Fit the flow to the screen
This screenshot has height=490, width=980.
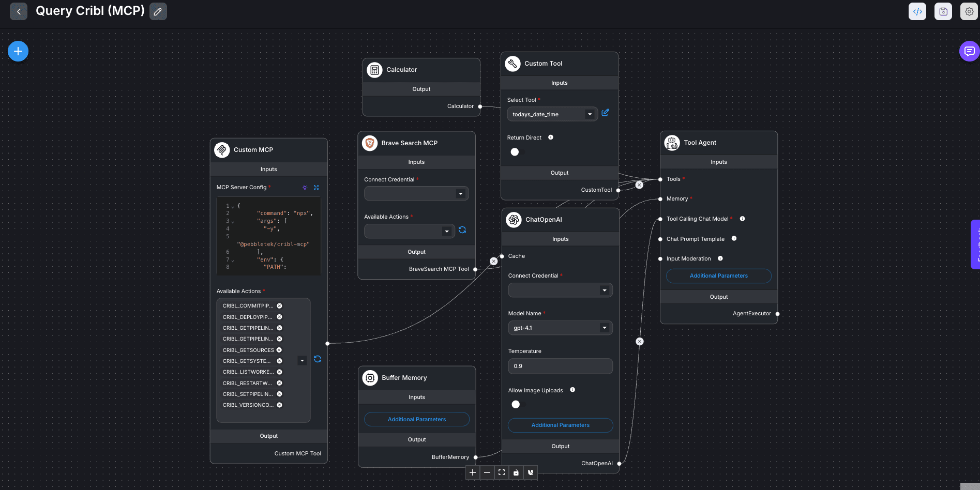pyautogui.click(x=501, y=472)
